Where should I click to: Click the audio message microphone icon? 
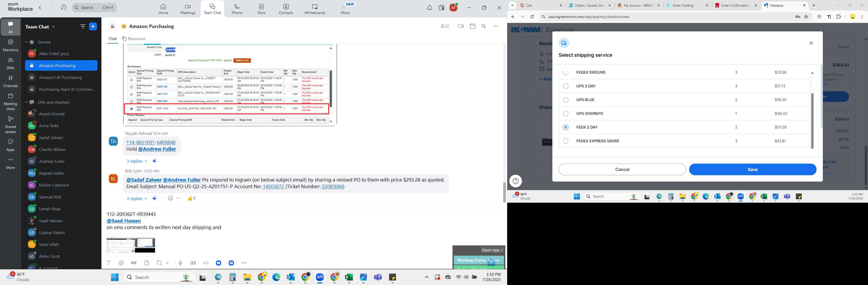pyautogui.click(x=180, y=263)
